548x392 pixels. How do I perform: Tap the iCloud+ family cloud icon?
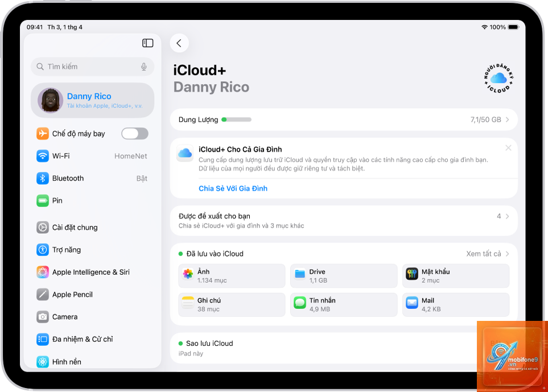(185, 153)
